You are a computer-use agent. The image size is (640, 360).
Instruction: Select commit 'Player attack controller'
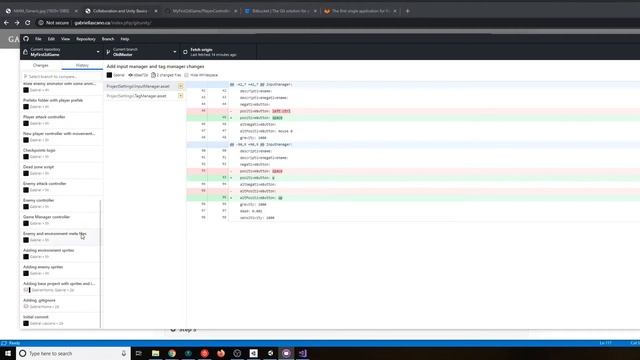[x=60, y=120]
